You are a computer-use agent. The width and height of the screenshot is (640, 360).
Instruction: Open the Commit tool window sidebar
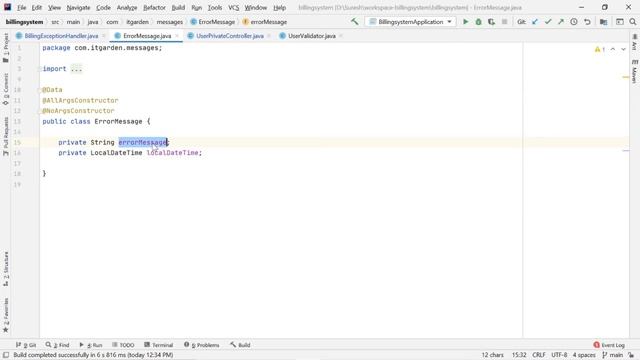tap(6, 89)
